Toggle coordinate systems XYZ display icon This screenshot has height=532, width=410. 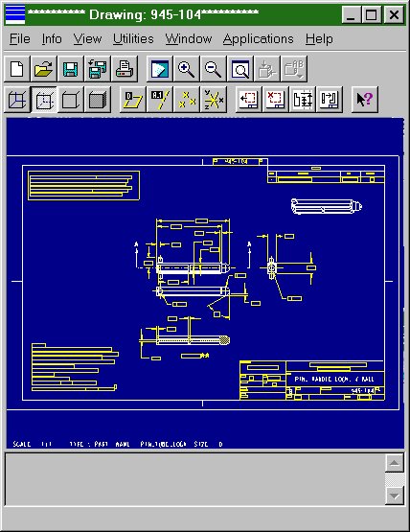click(214, 100)
